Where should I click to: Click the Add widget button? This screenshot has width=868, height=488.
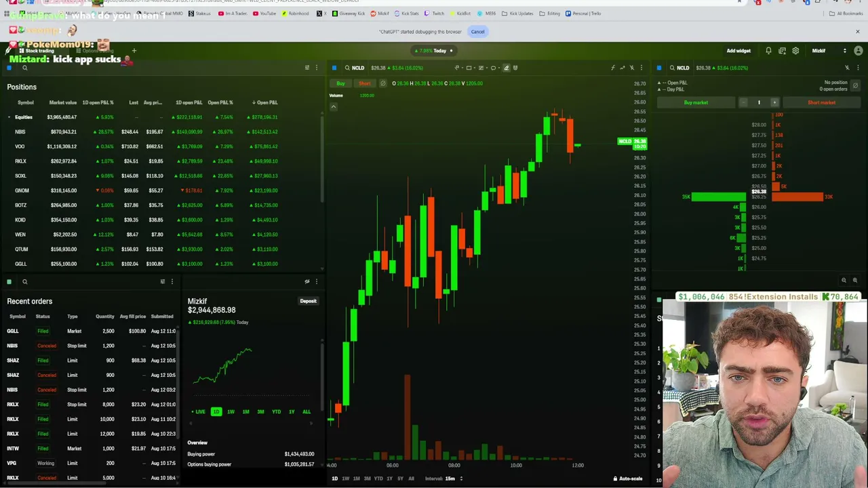click(738, 51)
